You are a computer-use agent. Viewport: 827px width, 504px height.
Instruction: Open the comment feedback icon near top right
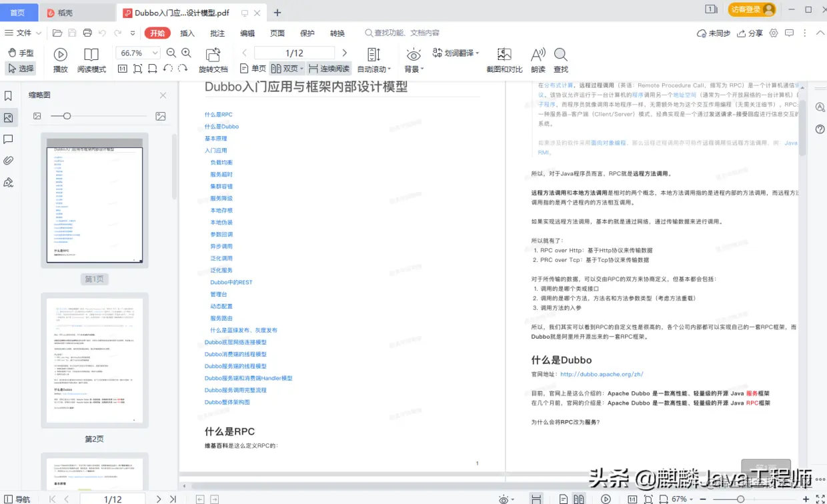coord(789,33)
